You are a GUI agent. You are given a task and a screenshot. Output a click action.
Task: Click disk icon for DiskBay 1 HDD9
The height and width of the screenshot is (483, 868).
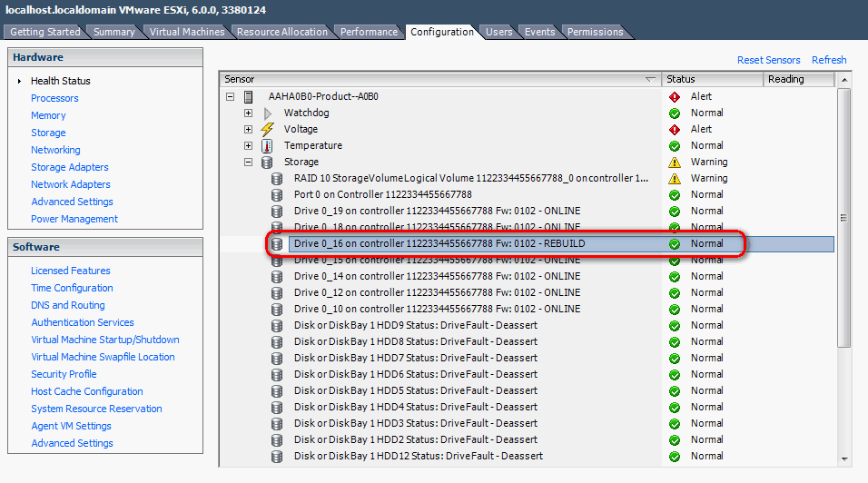(x=277, y=325)
